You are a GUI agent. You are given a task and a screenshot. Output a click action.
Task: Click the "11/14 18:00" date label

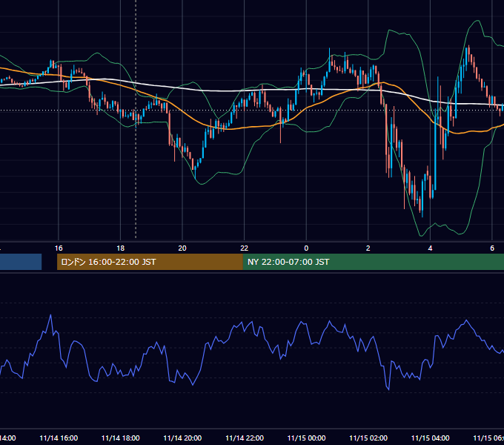click(x=121, y=438)
